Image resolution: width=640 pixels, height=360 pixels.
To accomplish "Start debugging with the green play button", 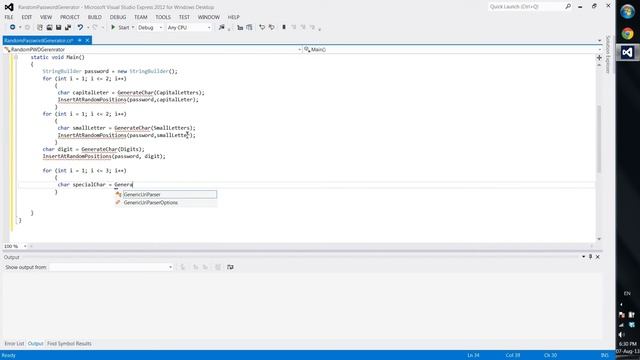I will point(113,27).
